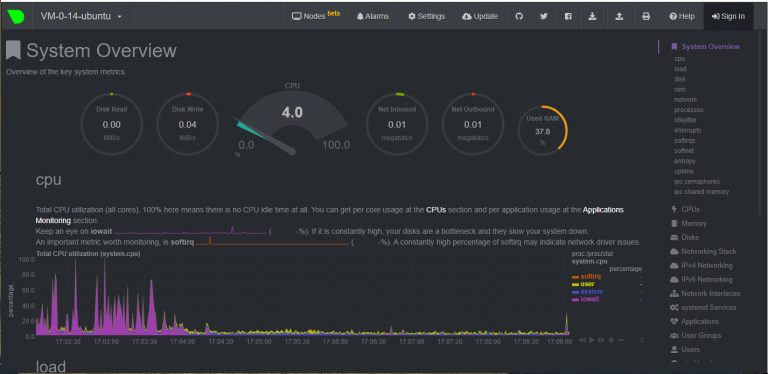Screen dimensions: 768x374
Task: Click the iowait sparkline chart
Action: [190, 231]
